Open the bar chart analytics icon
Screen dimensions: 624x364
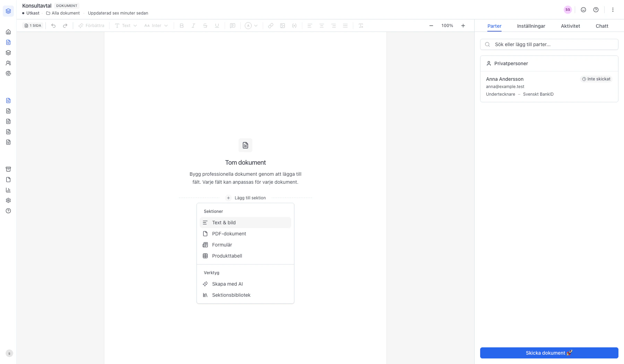[x=8, y=190]
